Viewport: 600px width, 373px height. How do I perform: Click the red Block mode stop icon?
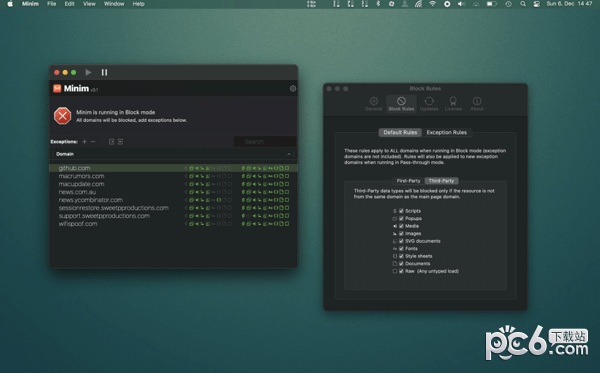[x=62, y=116]
